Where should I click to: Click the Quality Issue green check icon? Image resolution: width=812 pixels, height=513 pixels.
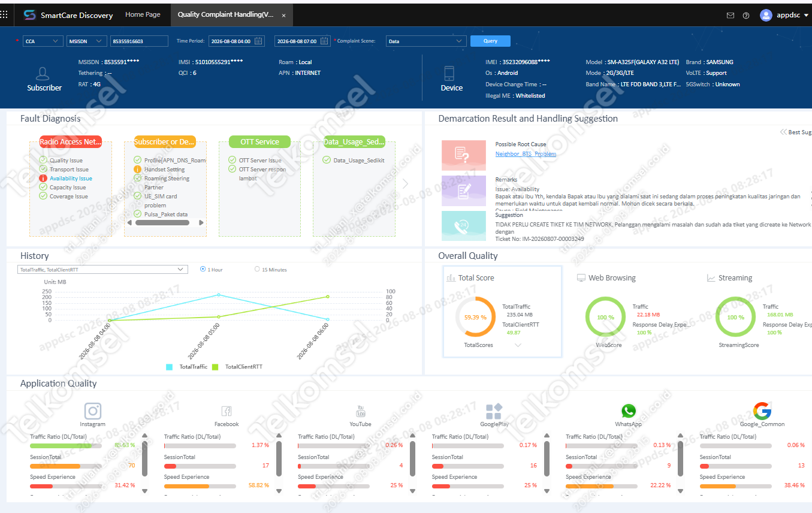43,160
